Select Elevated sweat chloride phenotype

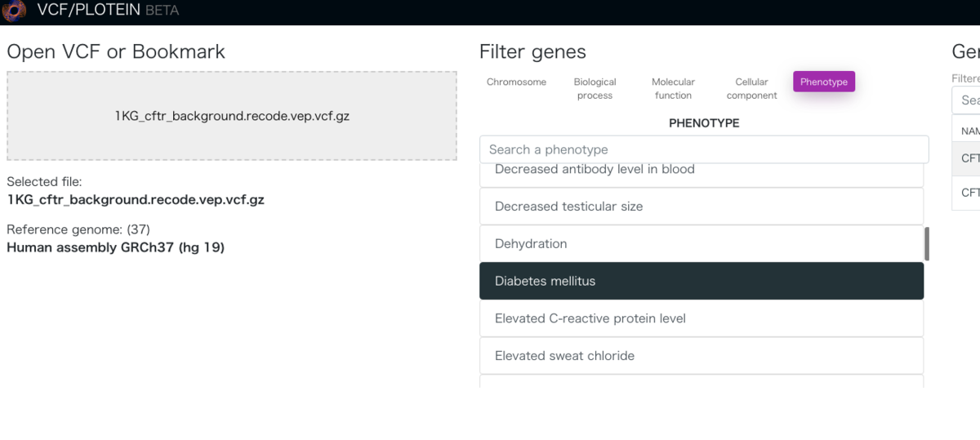coord(702,356)
